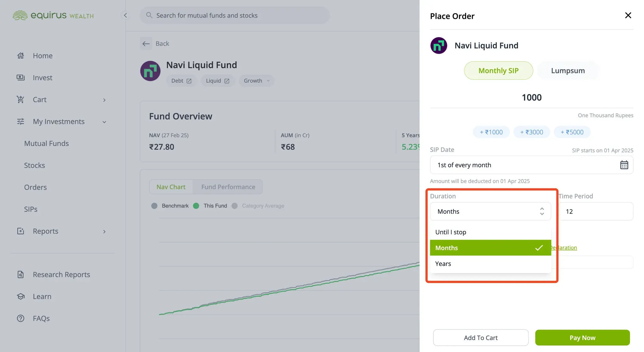Click the Home icon in the sidebar
Viewport: 644px width, 352px height.
click(x=20, y=56)
